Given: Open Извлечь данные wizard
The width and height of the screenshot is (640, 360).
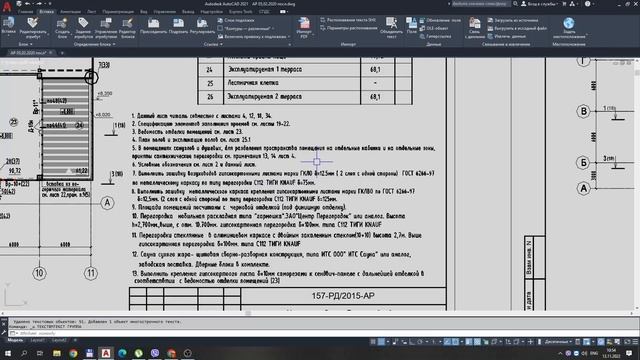Looking at the screenshot, I should point(507,36).
